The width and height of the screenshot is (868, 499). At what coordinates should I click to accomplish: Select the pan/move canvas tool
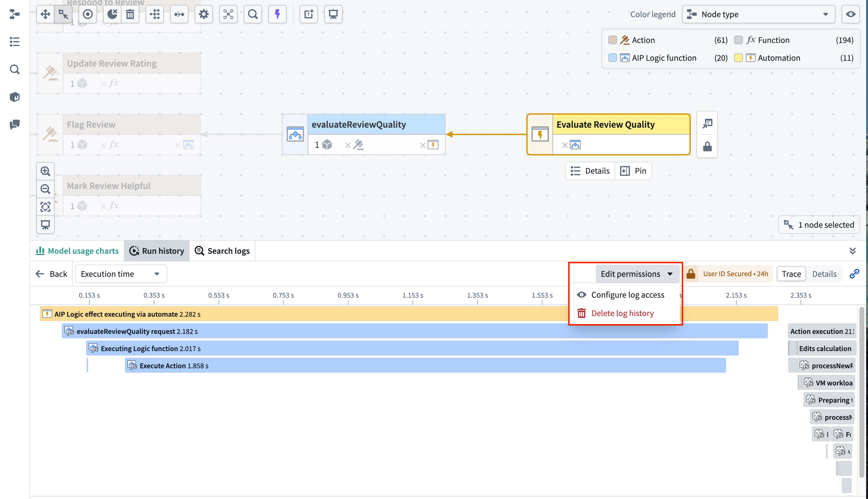pyautogui.click(x=45, y=14)
